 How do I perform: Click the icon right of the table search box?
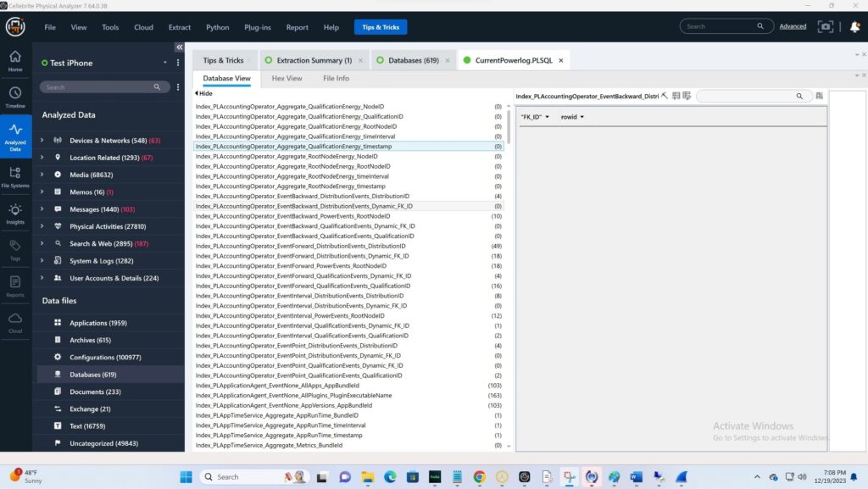coord(820,96)
